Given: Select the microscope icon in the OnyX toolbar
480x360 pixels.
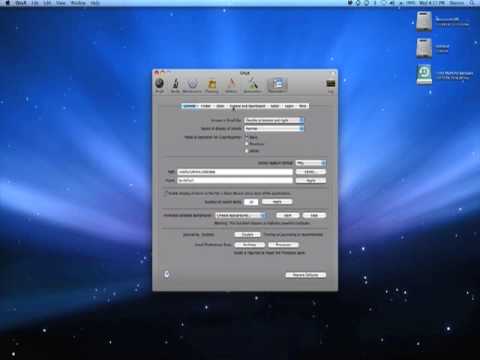Looking at the screenshot, I should point(175,84).
